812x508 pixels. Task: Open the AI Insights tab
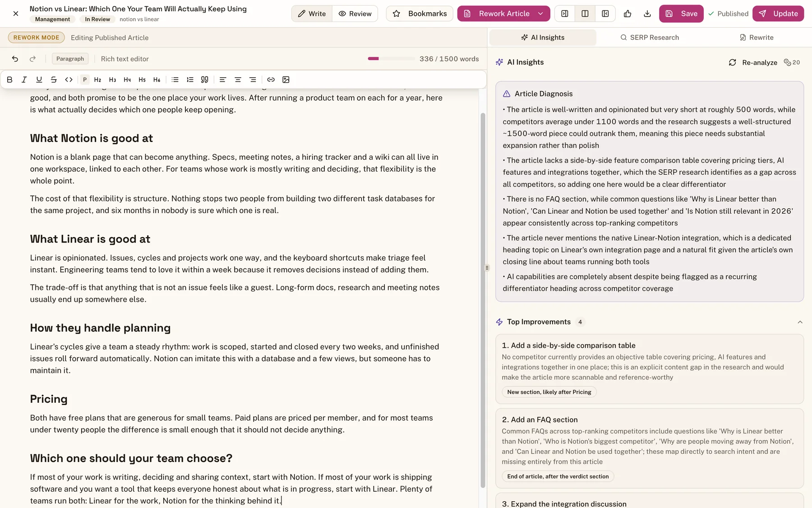(543, 37)
